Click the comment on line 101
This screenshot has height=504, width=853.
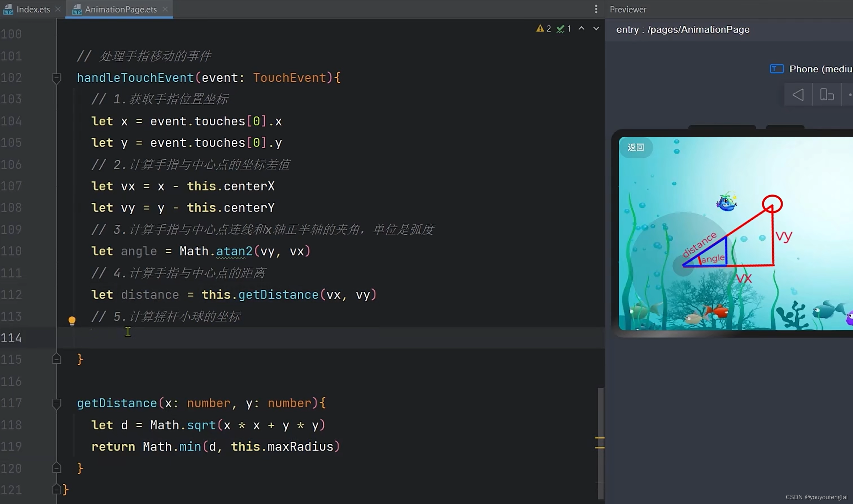click(x=144, y=56)
